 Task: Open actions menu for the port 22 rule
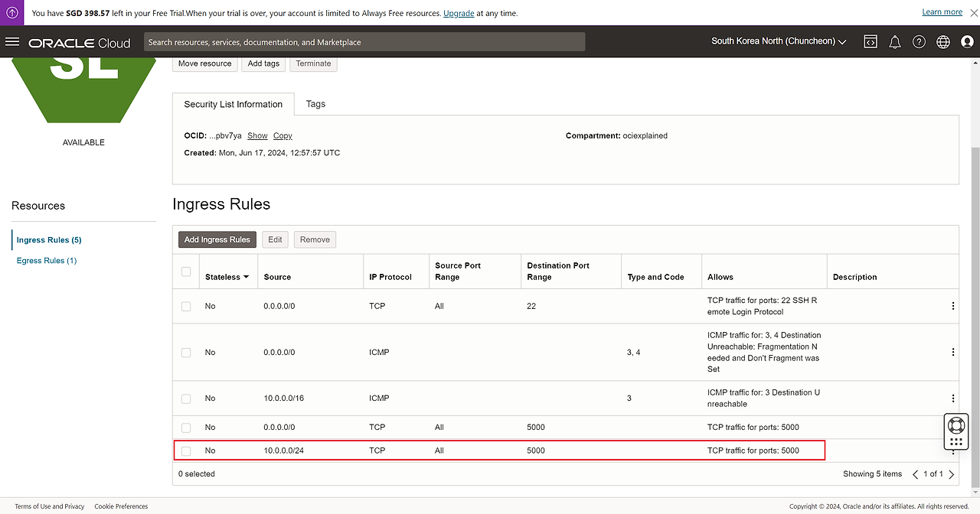coord(952,306)
